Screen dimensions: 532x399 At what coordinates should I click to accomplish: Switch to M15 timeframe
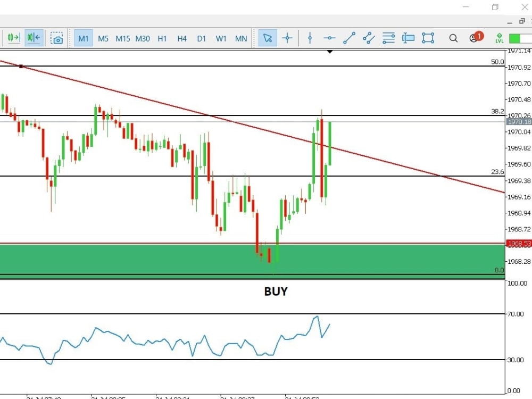click(x=122, y=39)
